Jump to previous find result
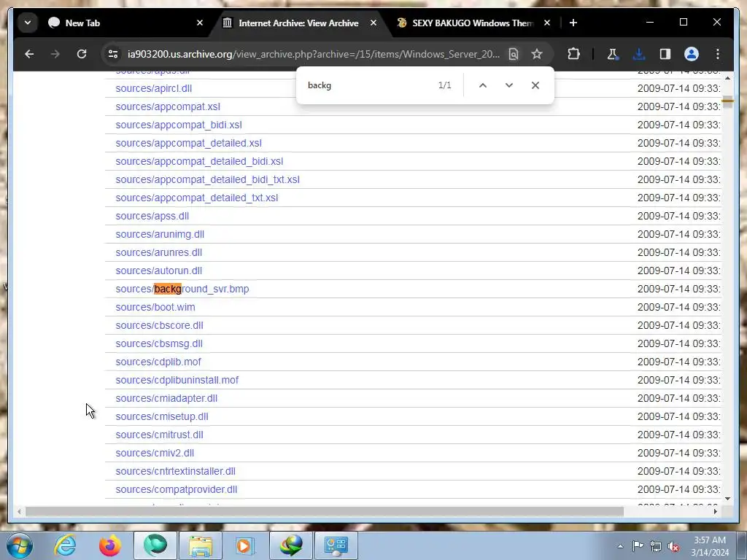 tap(483, 85)
